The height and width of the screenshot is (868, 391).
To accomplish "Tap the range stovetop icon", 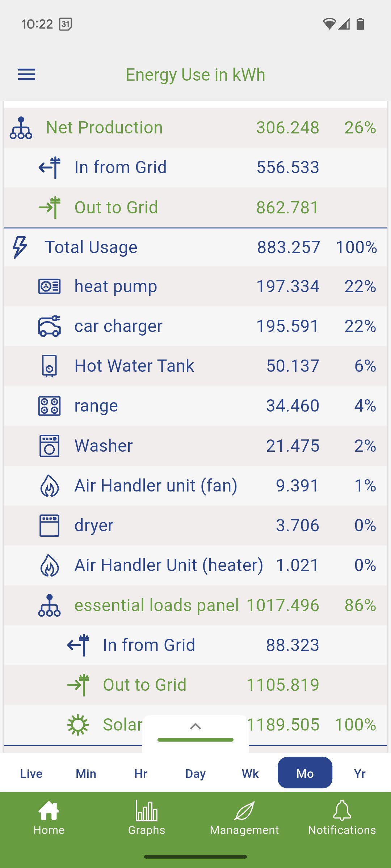I will [50, 406].
